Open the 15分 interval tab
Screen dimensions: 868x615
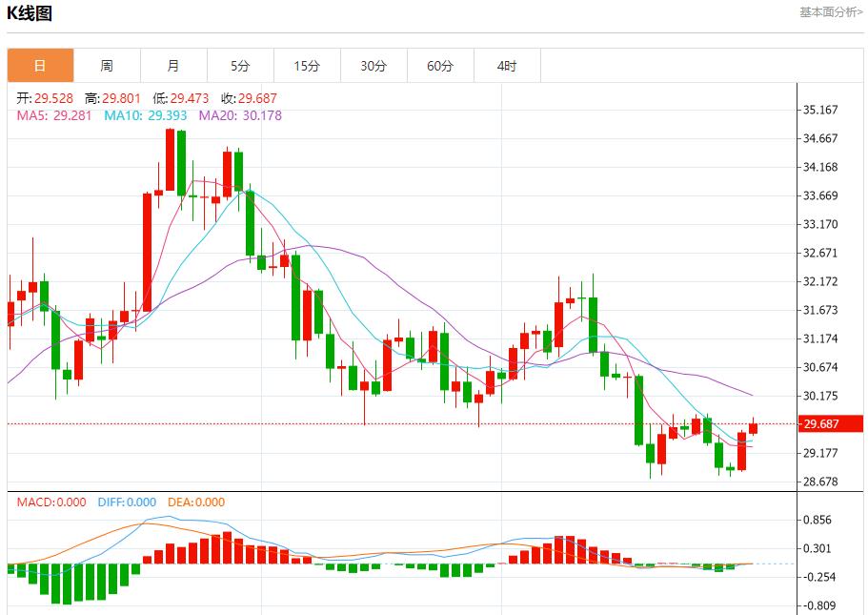307,66
